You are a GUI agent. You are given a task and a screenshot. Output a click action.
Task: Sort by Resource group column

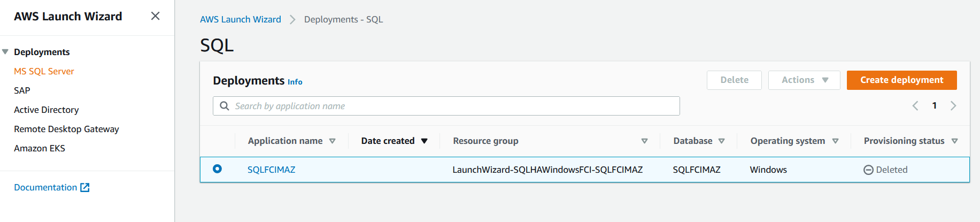click(550, 141)
